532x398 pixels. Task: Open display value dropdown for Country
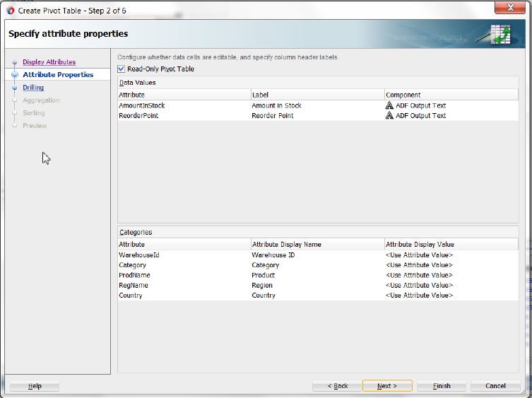tap(451, 295)
